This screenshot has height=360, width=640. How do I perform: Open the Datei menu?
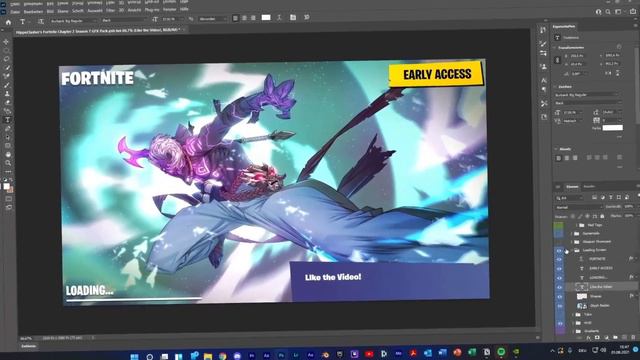tap(15, 11)
